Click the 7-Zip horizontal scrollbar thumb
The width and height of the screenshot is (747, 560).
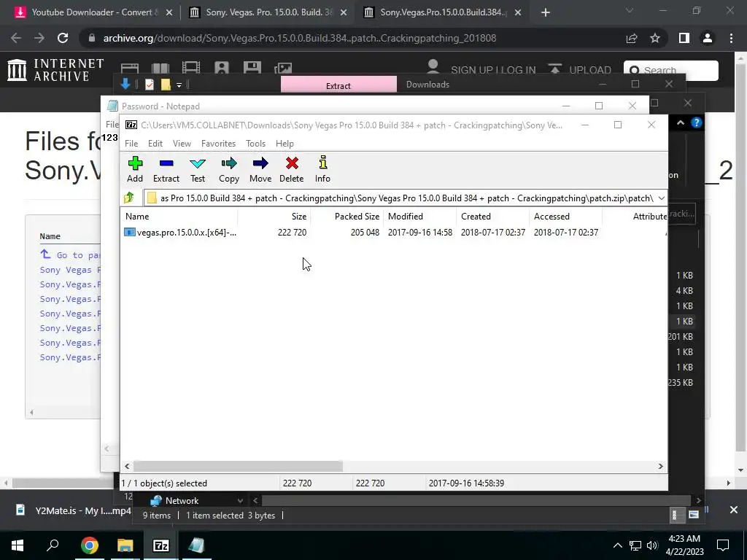(x=238, y=466)
